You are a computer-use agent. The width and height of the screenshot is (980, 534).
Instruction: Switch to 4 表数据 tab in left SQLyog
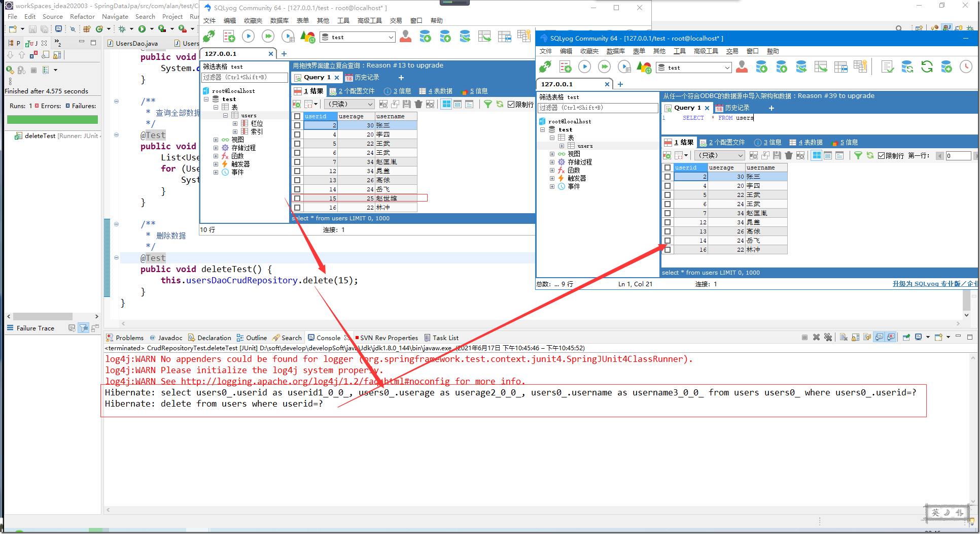[x=436, y=91]
